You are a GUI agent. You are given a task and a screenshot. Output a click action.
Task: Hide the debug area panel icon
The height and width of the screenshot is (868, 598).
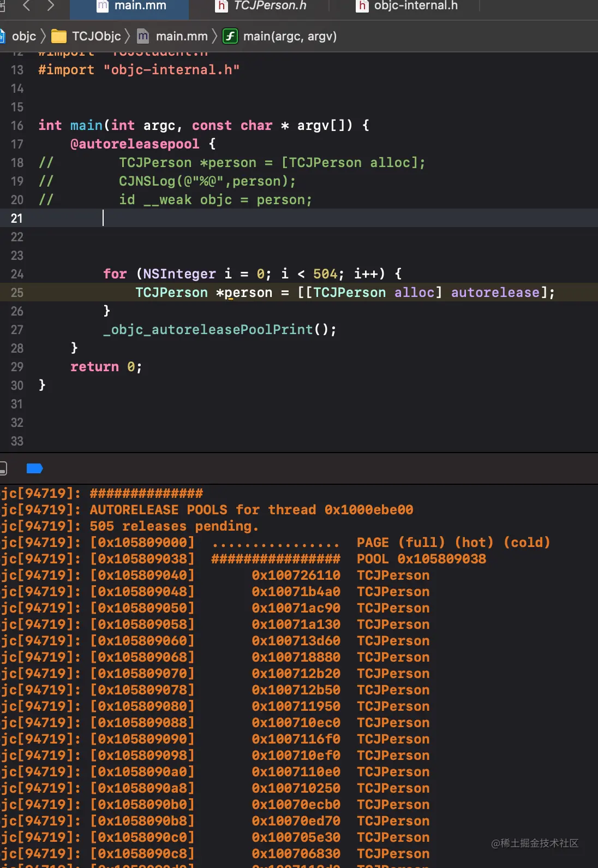tap(3, 468)
